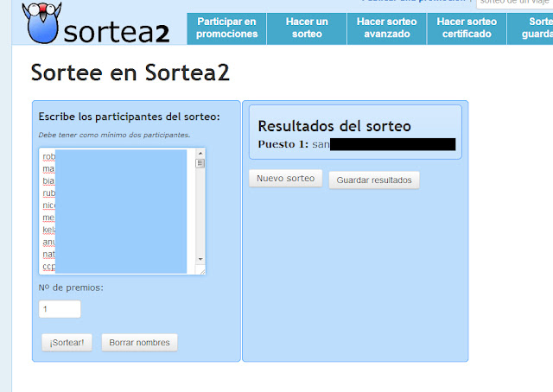
Task: Click the participants list scrollbar thumb
Action: [x=200, y=163]
